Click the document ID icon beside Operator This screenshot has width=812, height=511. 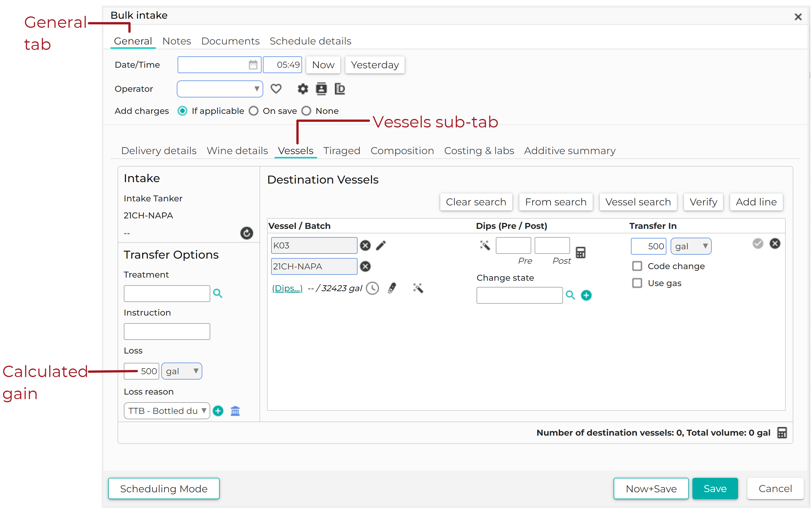(x=340, y=89)
